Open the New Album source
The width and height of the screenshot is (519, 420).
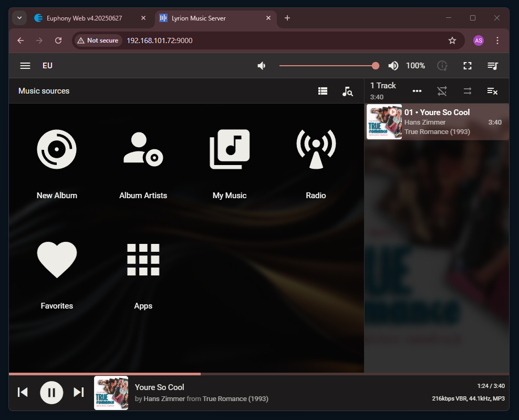(57, 165)
